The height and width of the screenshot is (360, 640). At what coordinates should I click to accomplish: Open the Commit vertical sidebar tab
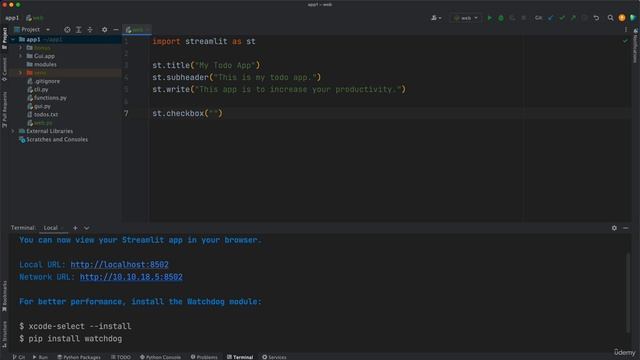pos(4,69)
